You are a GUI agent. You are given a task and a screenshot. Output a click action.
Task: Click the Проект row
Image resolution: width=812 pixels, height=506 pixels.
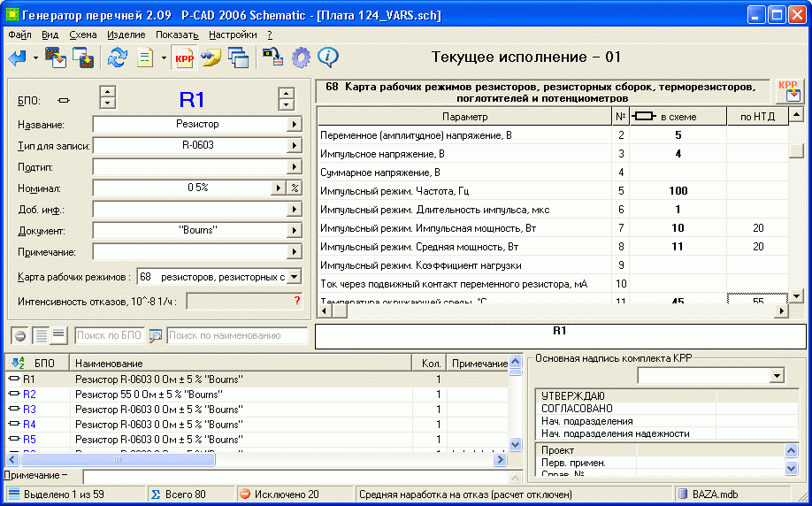pos(661,450)
